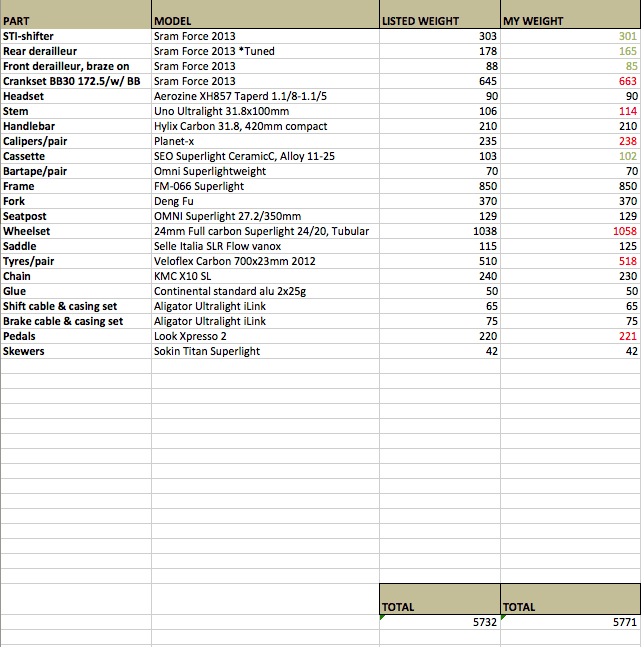Click the Headset part cell

coord(76,96)
